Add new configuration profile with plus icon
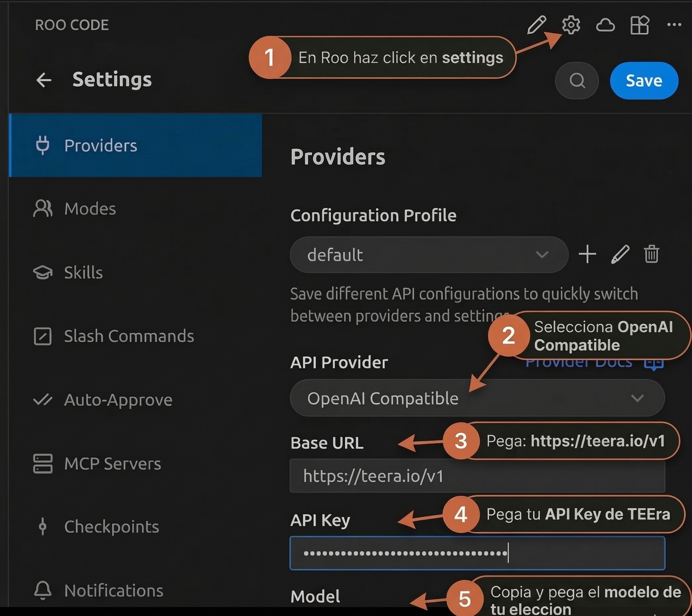 pos(587,254)
